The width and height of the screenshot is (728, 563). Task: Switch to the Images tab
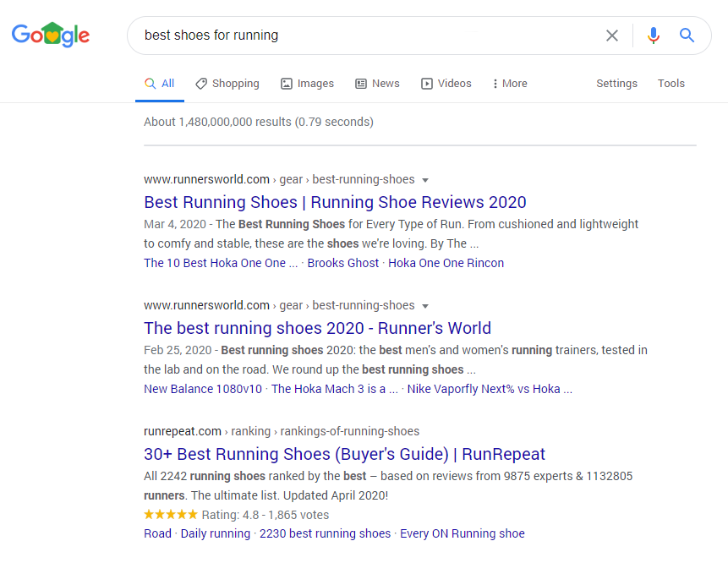[307, 84]
